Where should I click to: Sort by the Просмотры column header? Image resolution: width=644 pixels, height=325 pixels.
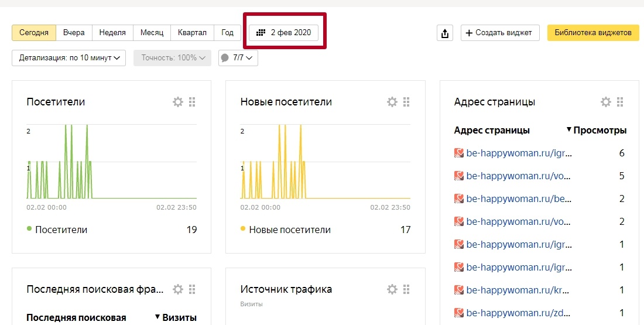[x=599, y=130]
